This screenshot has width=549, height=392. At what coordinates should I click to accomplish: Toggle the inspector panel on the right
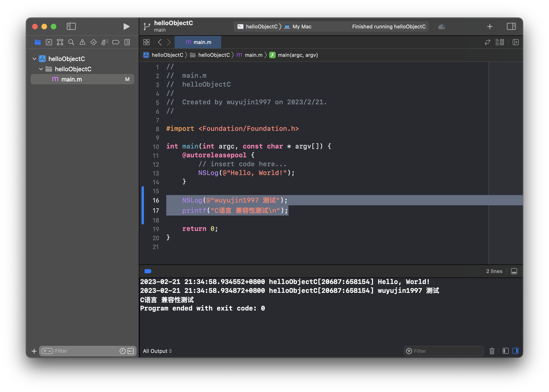coord(511,26)
